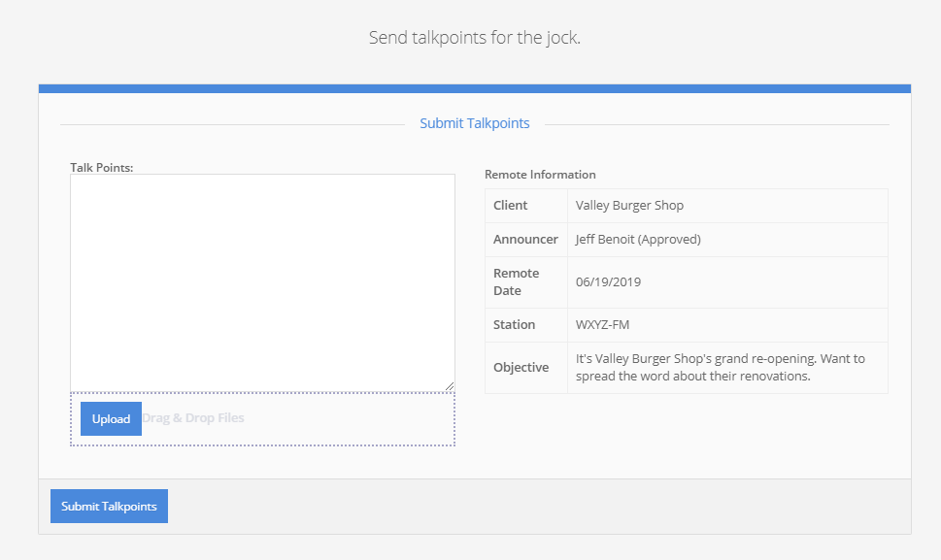Click inside the Talk Points text area
Image resolution: width=941 pixels, height=560 pixels.
tap(262, 281)
